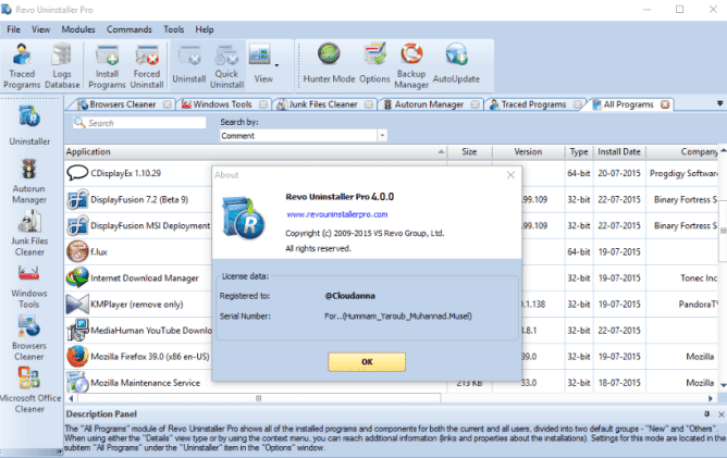Click the Logs Database icon
727x458 pixels.
point(62,65)
